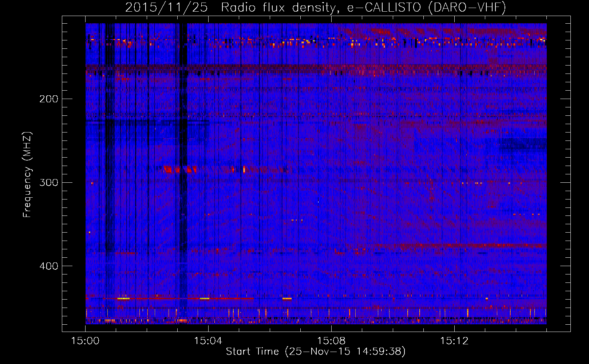
Task: Click the 15:00 time tick label
Action: coord(85,341)
